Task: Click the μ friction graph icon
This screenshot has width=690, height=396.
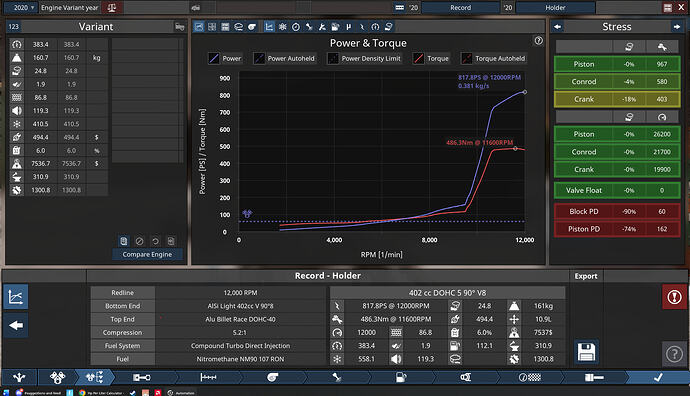Action: coord(349,27)
